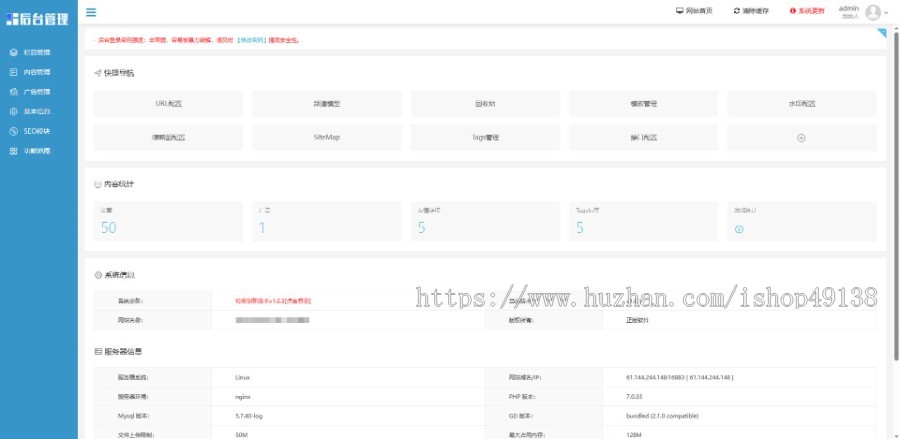The width and height of the screenshot is (900, 439).
Task: Click the PHP version 7.0.33 value
Action: point(635,397)
